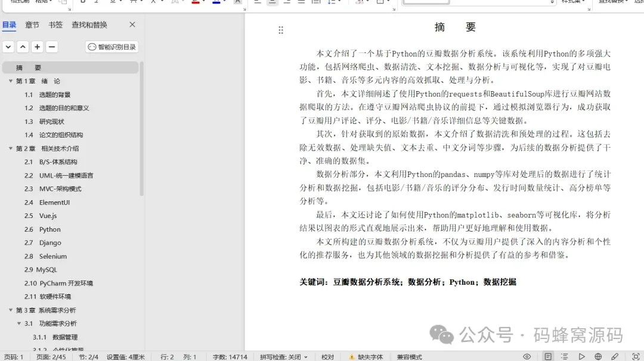Image resolution: width=644 pixels, height=361 pixels.
Task: Close the navigation pane
Action: click(x=132, y=24)
